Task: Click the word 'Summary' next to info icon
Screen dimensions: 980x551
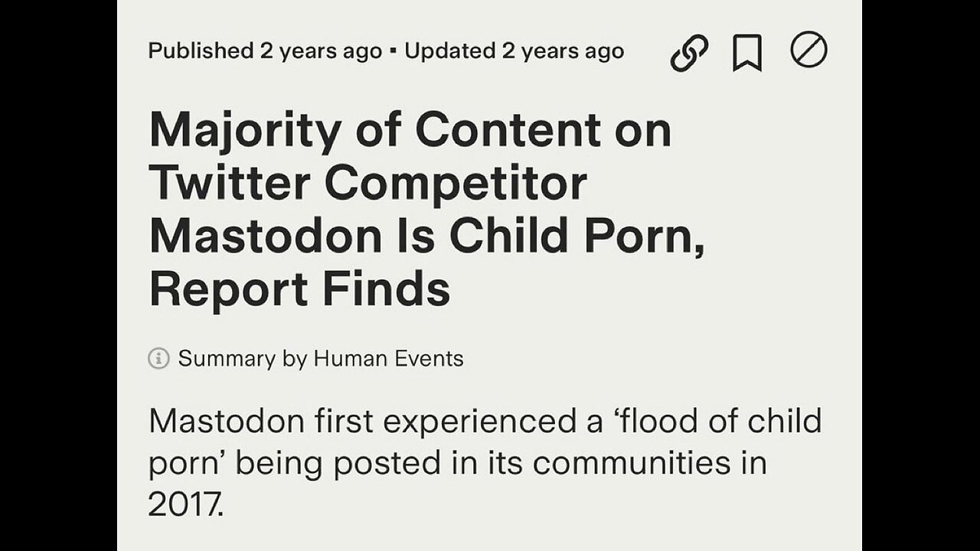Action: coord(227,358)
